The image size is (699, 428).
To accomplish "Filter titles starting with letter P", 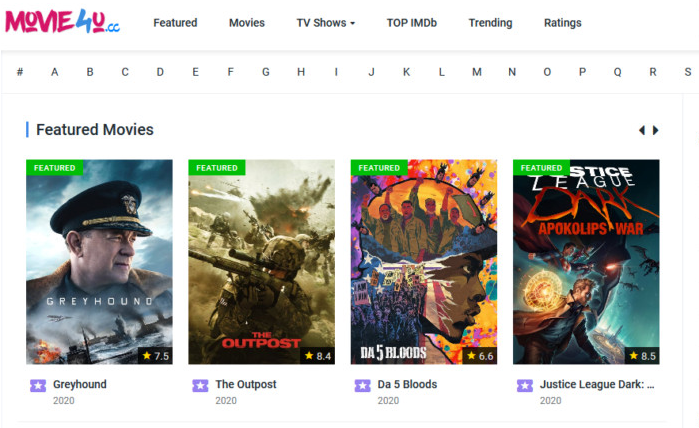I will tap(582, 72).
